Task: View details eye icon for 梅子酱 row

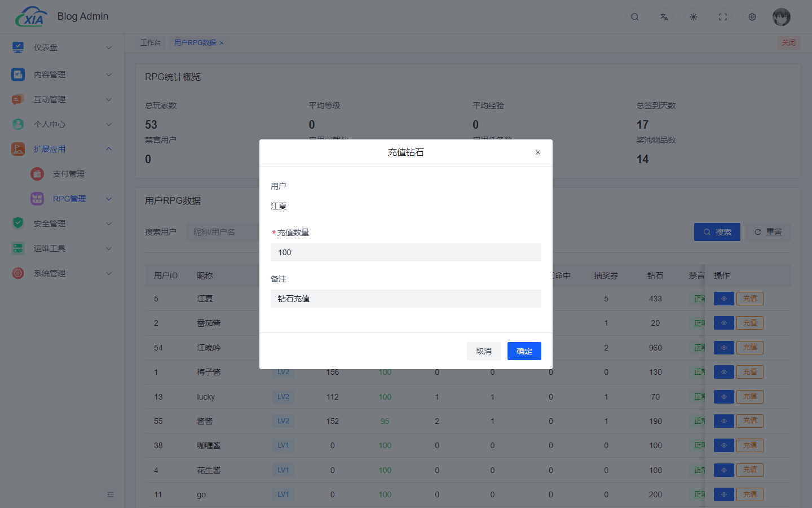Action: pyautogui.click(x=724, y=372)
